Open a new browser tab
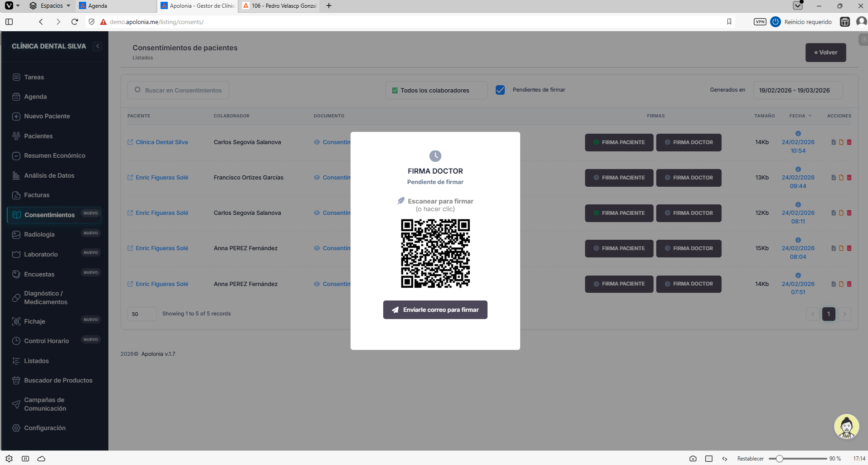 click(329, 6)
